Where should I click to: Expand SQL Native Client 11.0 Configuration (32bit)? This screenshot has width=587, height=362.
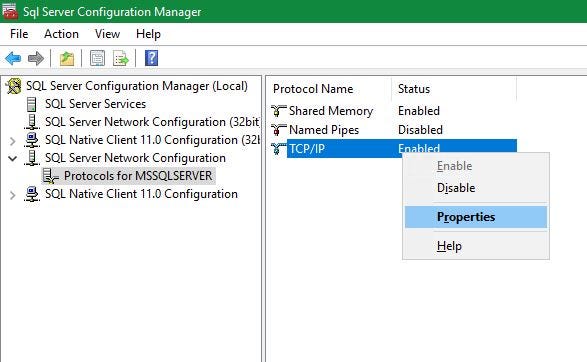(x=12, y=141)
